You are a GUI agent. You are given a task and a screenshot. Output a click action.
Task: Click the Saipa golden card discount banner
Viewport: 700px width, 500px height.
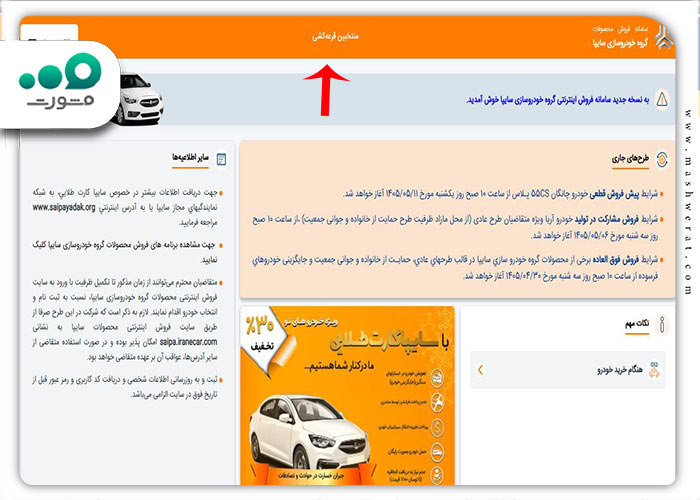pos(347,396)
